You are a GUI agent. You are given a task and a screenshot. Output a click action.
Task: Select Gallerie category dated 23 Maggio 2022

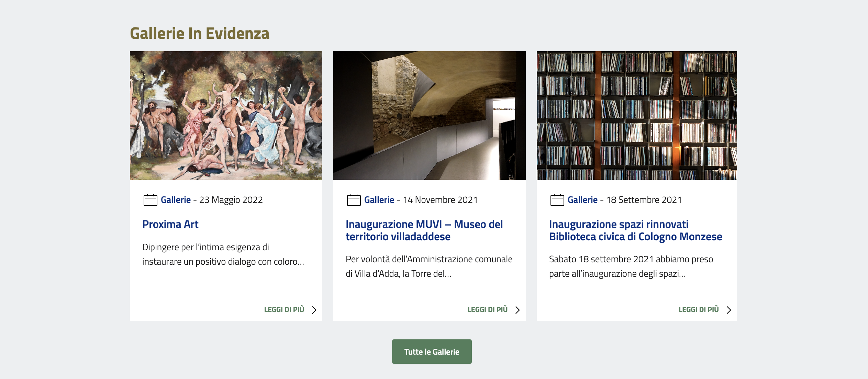[x=176, y=200]
